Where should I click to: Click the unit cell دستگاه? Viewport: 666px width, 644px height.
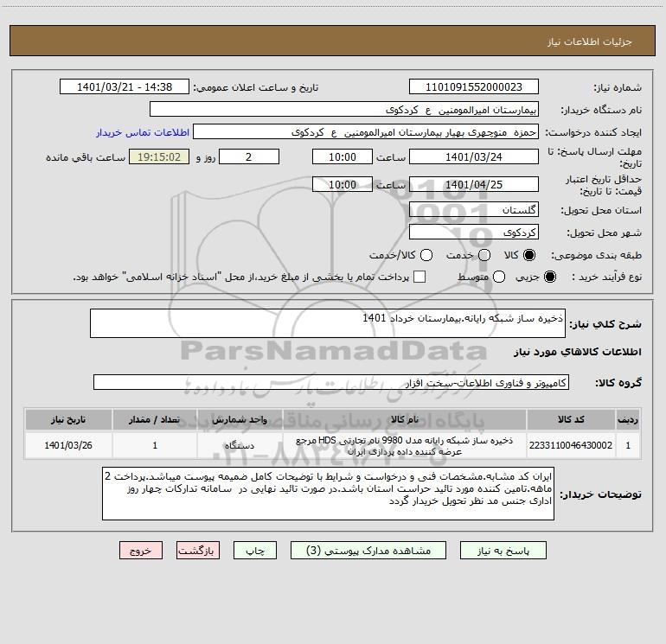[x=240, y=445]
